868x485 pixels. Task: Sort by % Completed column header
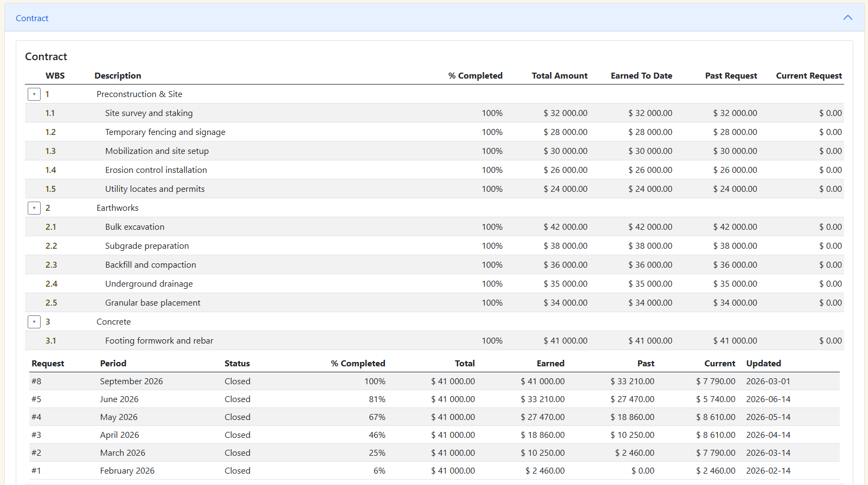click(475, 76)
